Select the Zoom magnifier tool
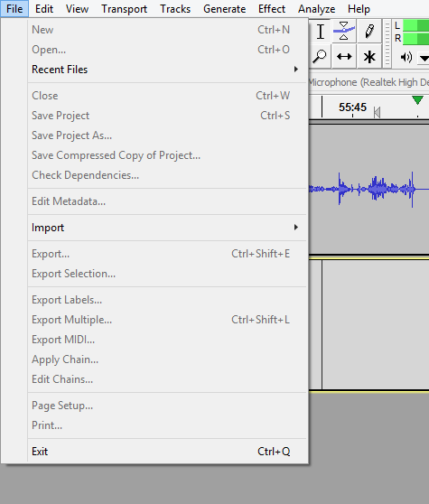429x504 pixels. pos(320,57)
